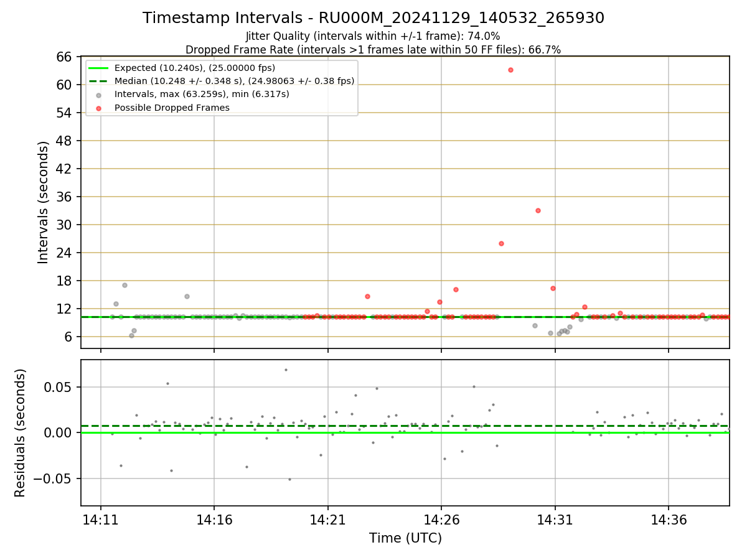Click the '66' y-axis tick label
The width and height of the screenshot is (747, 560).
click(65, 57)
